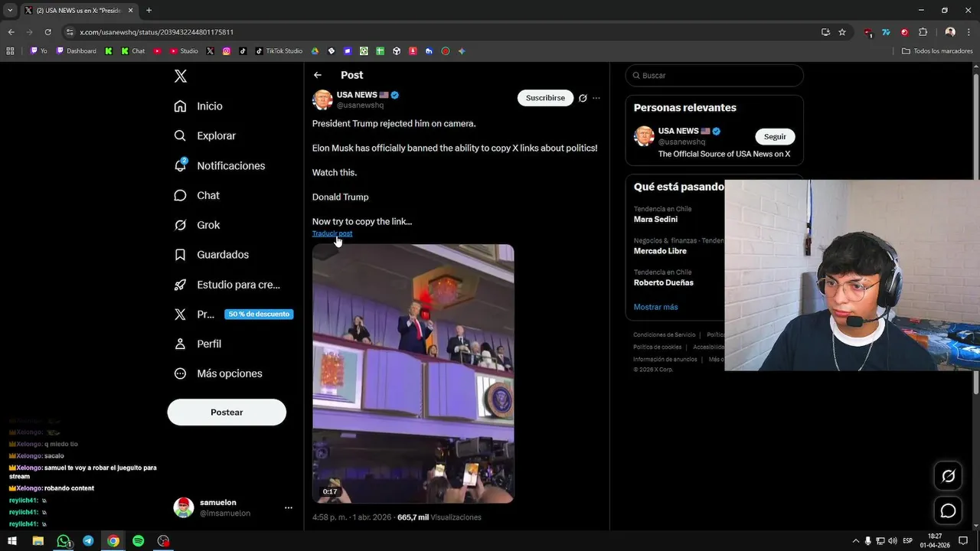This screenshot has width=980, height=551.
Task: Click the back arrow beside Post
Action: (318, 75)
